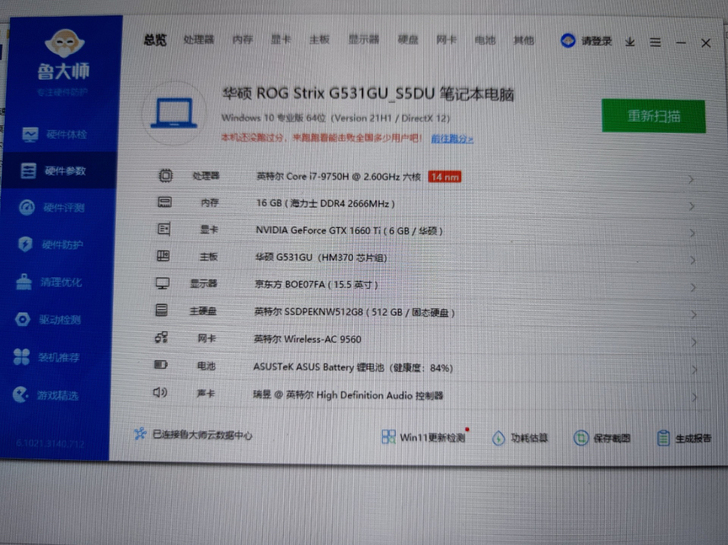The height and width of the screenshot is (545, 728).
Task: Go to 硬件防护 protection section
Action: 51,245
